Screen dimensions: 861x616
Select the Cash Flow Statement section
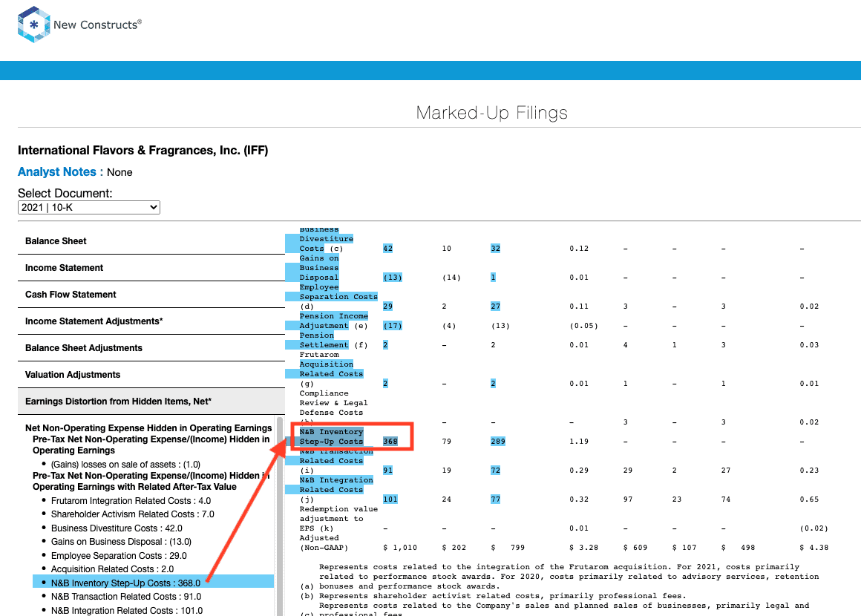coord(151,295)
